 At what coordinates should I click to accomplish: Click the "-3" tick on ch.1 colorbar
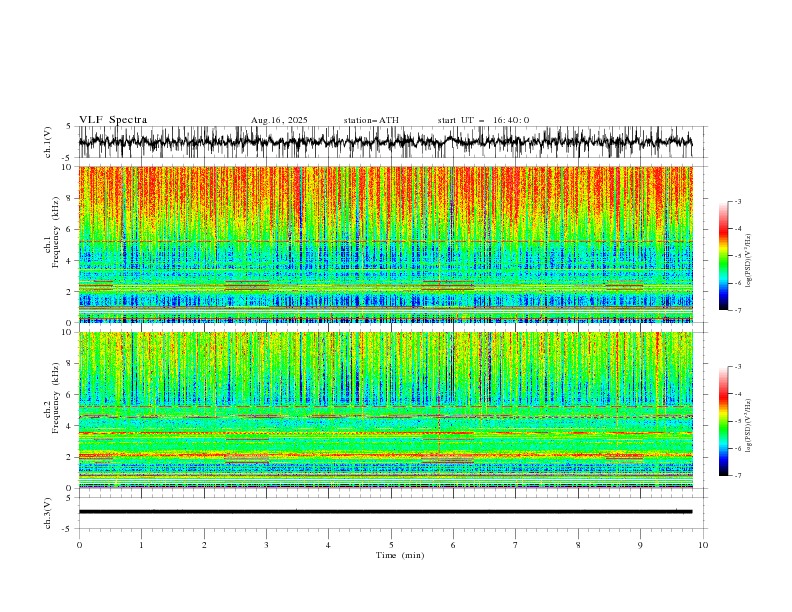(x=737, y=201)
